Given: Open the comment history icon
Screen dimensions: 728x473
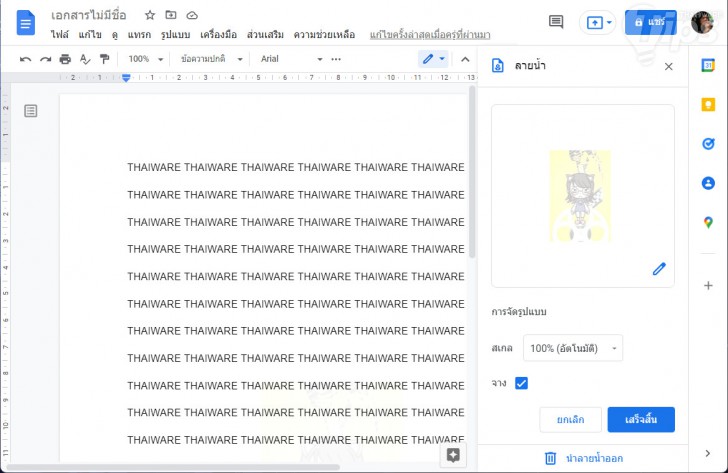Looking at the screenshot, I should point(556,22).
